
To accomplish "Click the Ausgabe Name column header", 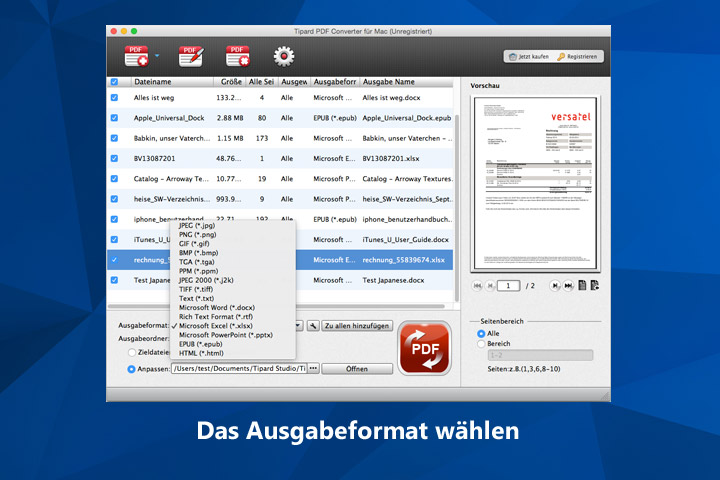I will tap(406, 82).
